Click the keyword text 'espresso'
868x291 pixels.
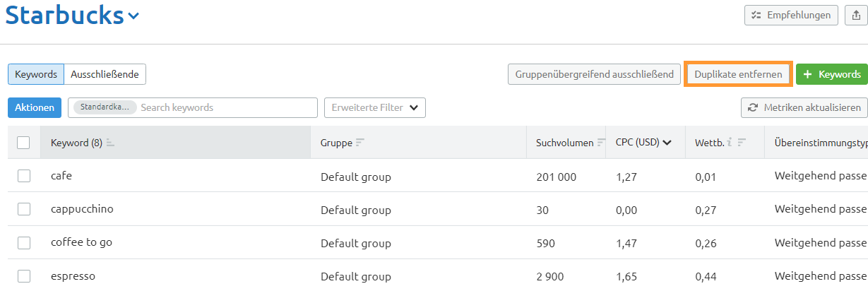(73, 276)
